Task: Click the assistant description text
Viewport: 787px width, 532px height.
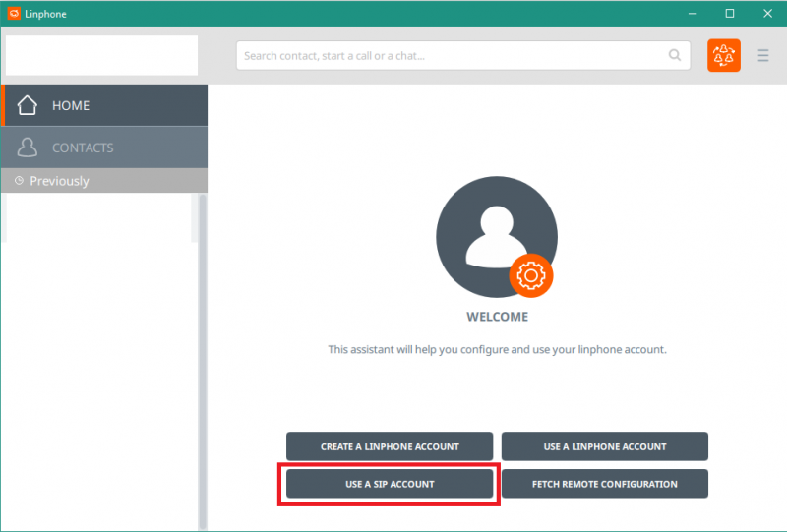Action: (498, 349)
